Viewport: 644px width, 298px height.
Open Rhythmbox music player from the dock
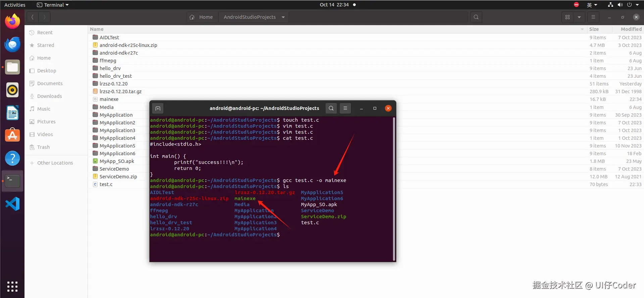tap(12, 90)
